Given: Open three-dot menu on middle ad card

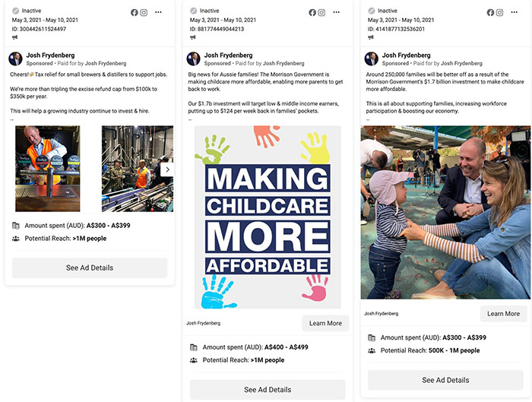Looking at the screenshot, I should click(336, 12).
